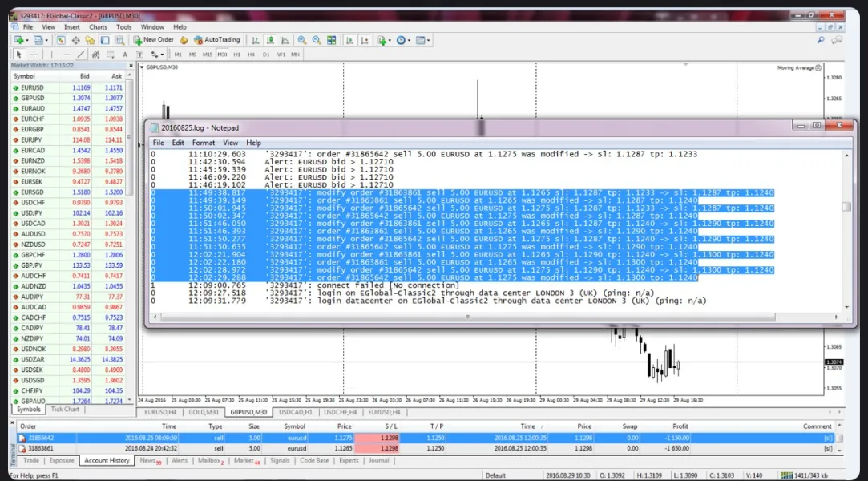
Task: Open the Periodicity clock dropdown
Action: pos(402,40)
